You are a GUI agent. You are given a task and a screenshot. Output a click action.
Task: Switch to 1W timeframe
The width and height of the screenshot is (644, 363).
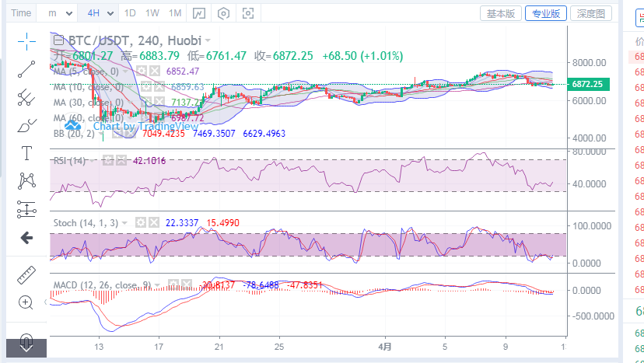point(152,13)
